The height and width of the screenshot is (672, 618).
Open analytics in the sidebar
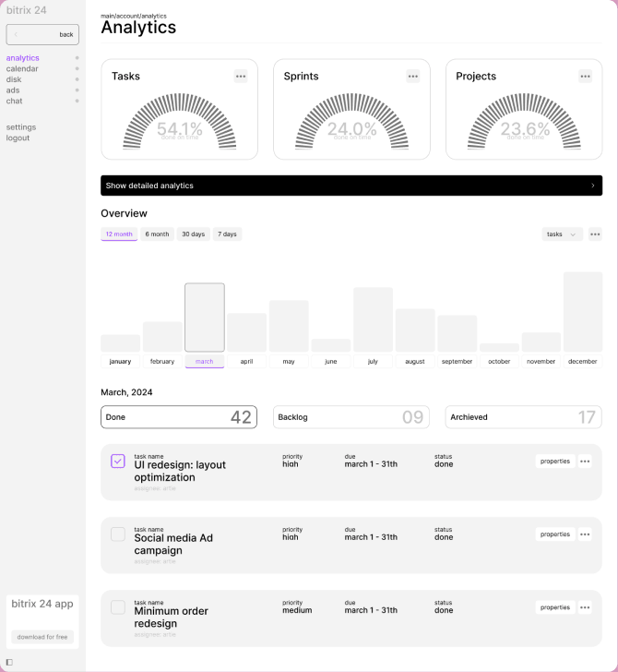[x=23, y=58]
